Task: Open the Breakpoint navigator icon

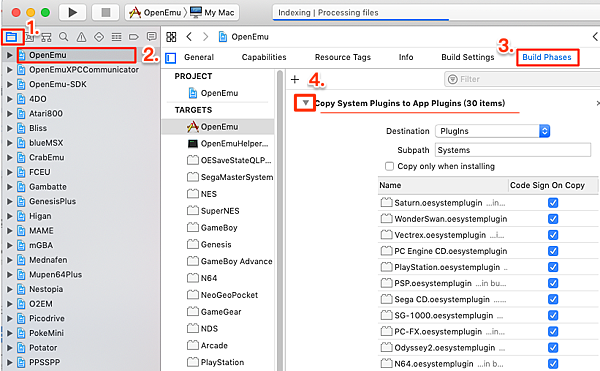Action: (134, 37)
